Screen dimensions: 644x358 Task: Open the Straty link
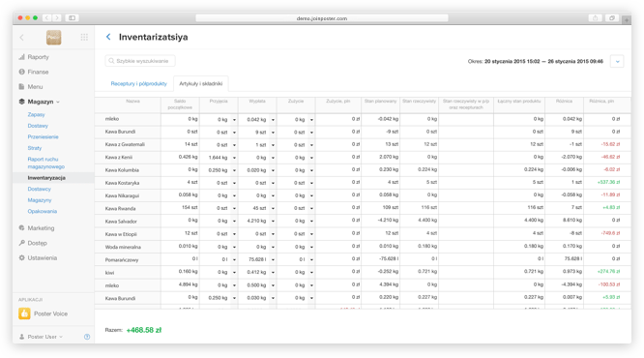[35, 148]
